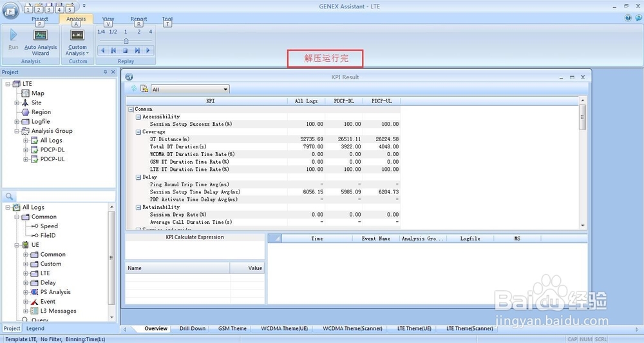644x343 pixels.
Task: Select All Logs under Analysis Group
Action: click(51, 141)
